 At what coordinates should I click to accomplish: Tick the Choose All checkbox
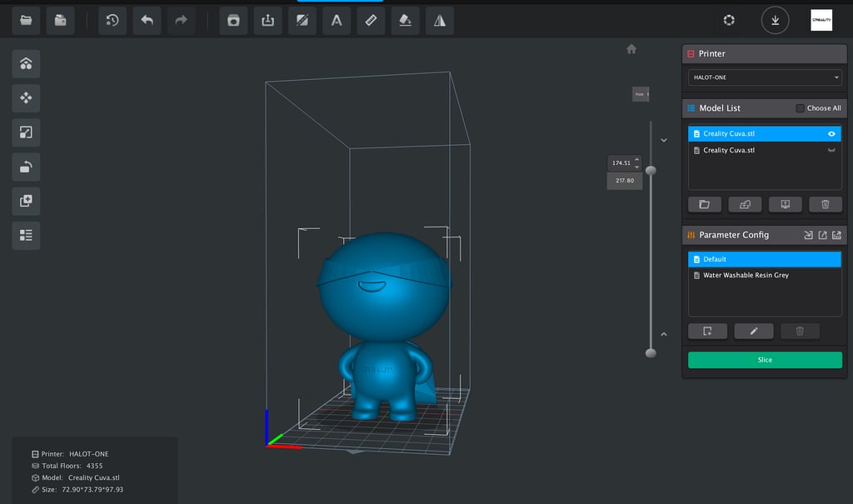[800, 108]
